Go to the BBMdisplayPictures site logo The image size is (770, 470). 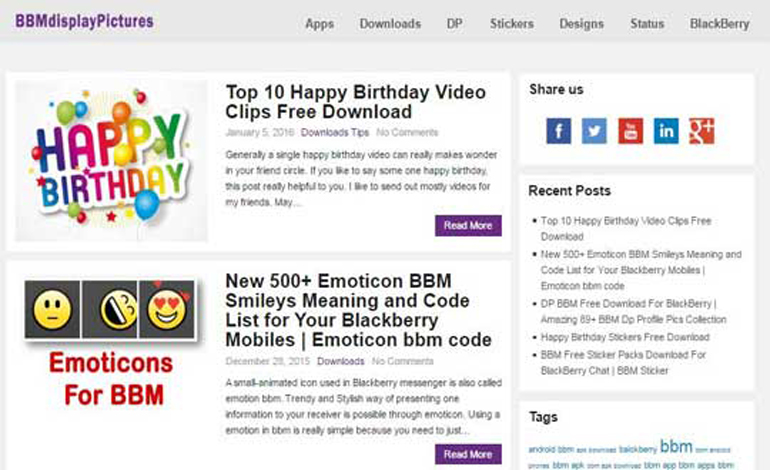tap(84, 22)
